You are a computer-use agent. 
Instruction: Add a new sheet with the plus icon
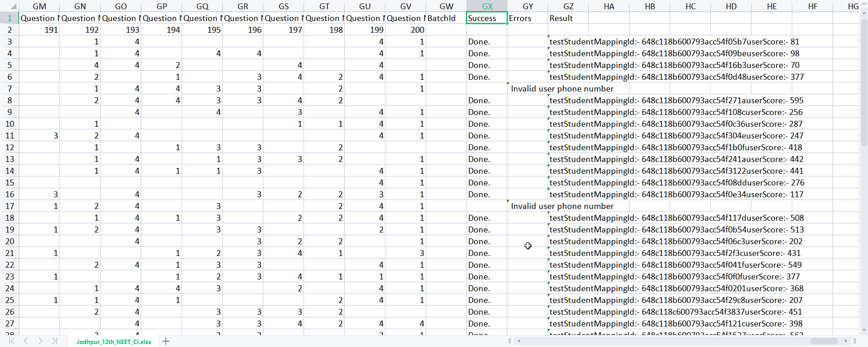(166, 341)
